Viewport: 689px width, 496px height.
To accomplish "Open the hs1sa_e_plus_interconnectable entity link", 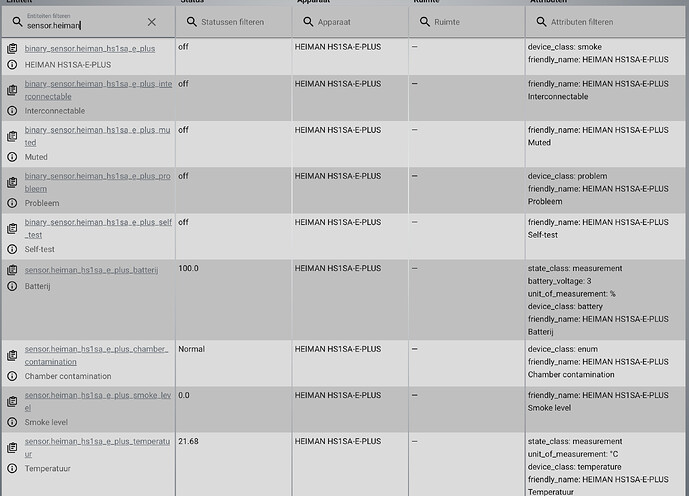I will click(x=98, y=90).
